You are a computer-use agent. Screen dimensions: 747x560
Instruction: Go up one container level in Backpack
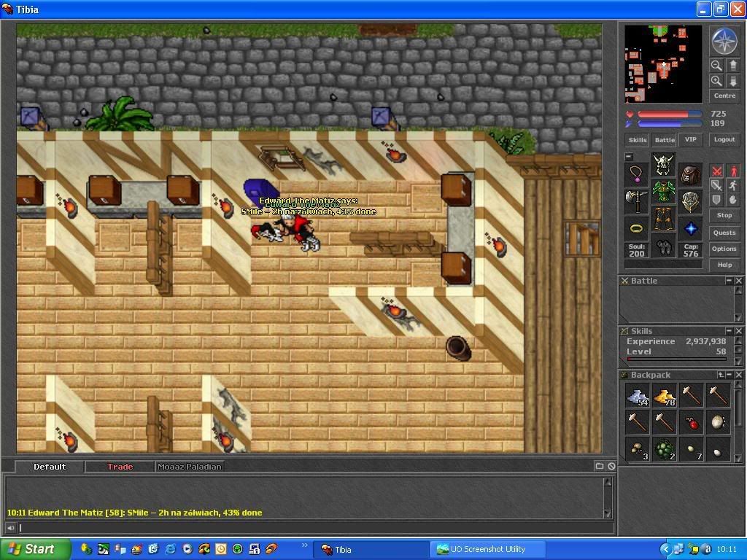click(721, 376)
